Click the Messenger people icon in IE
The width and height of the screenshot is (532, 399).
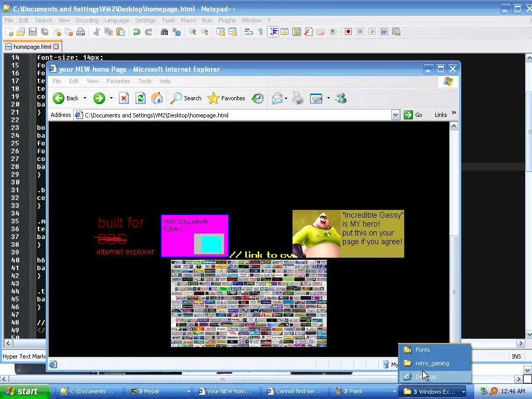click(x=341, y=98)
